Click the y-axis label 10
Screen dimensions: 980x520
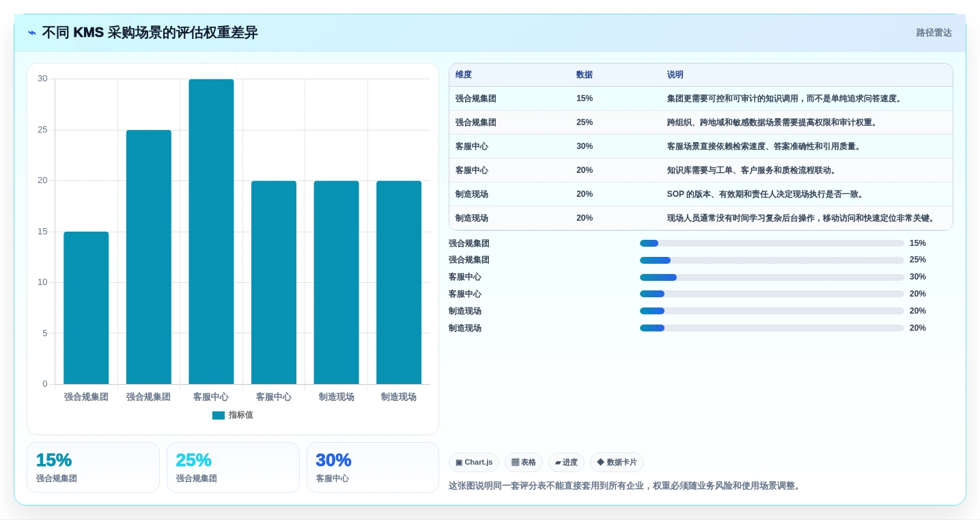click(x=42, y=282)
